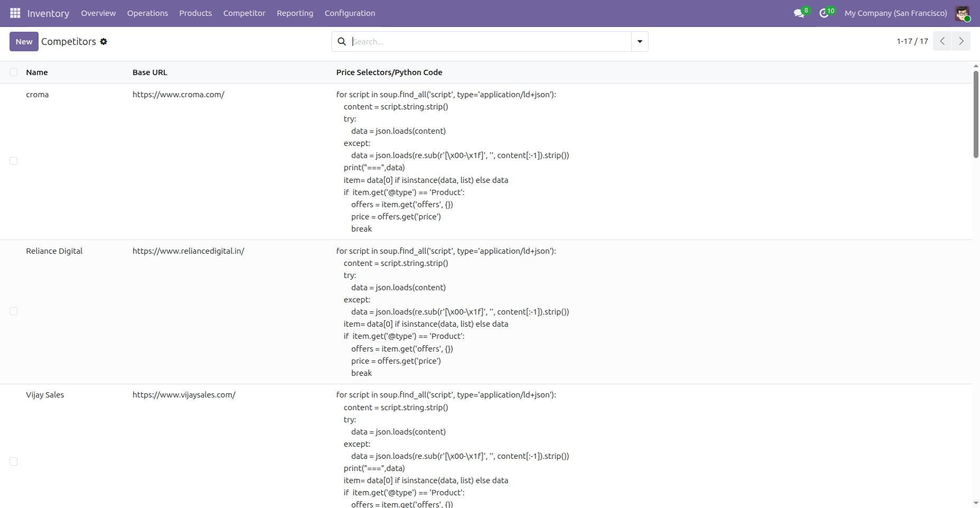
Task: Open the apps grid home menu
Action: [15, 13]
